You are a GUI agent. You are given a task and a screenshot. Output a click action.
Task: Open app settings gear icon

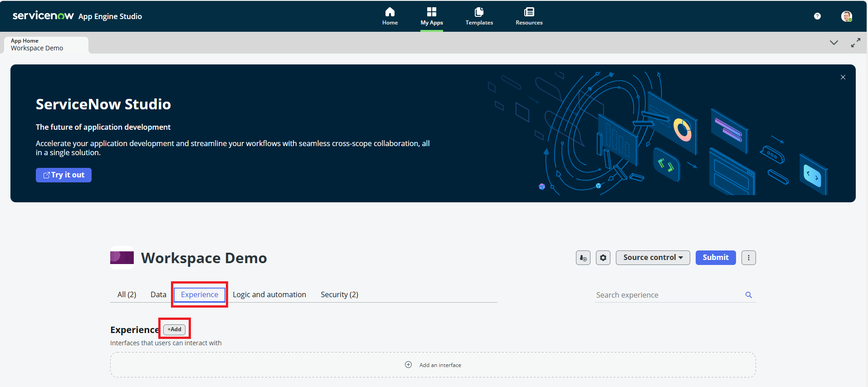click(603, 258)
